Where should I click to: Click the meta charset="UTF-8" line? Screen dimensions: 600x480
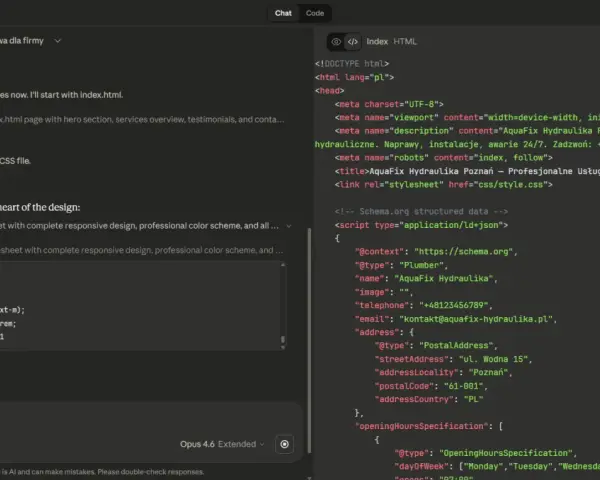389,104
